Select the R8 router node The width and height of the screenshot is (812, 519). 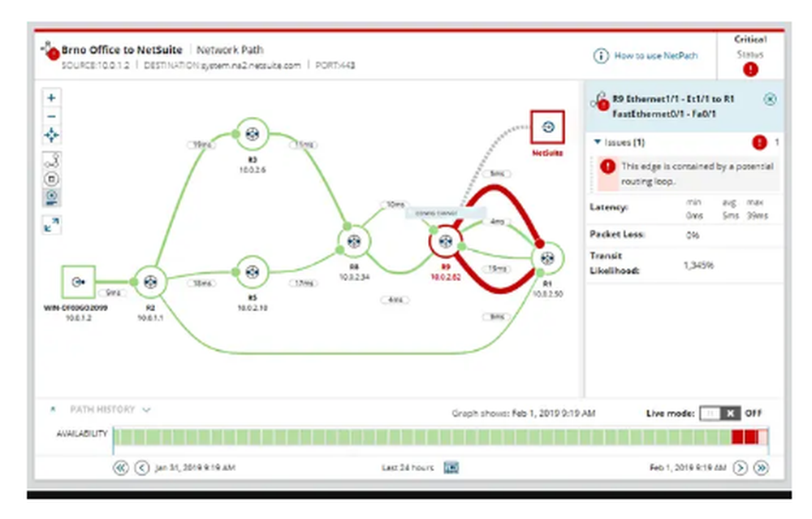(x=354, y=241)
